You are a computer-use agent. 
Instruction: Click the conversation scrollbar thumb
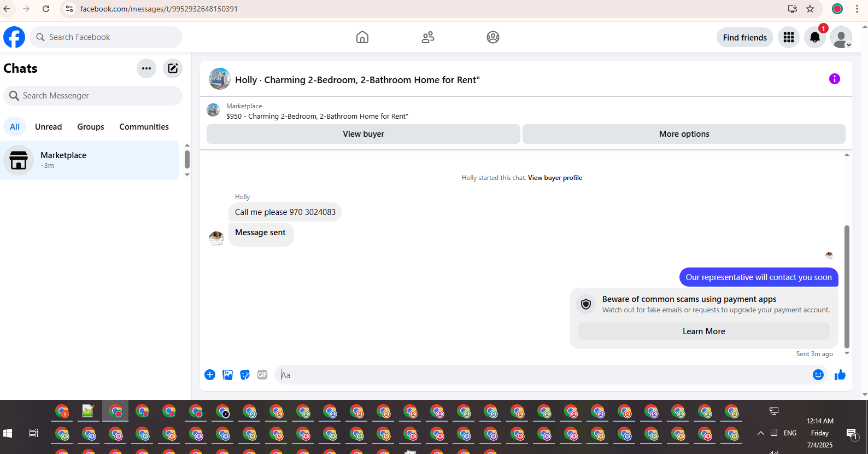[847, 287]
